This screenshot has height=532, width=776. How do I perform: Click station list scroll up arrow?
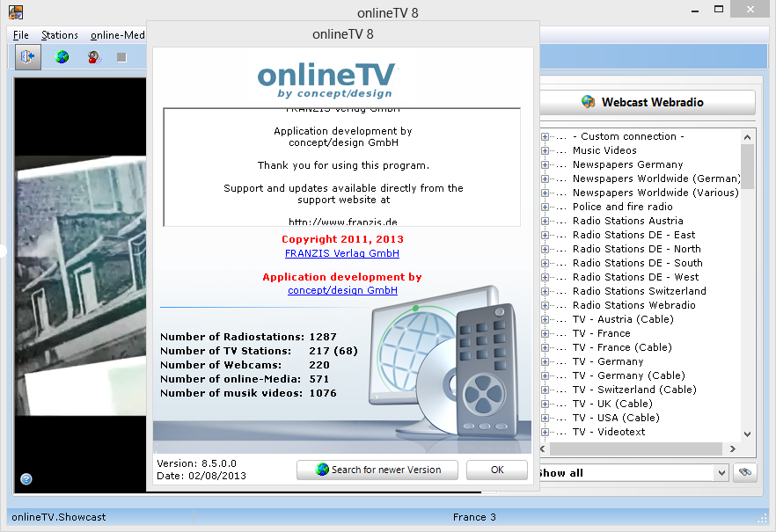click(747, 137)
